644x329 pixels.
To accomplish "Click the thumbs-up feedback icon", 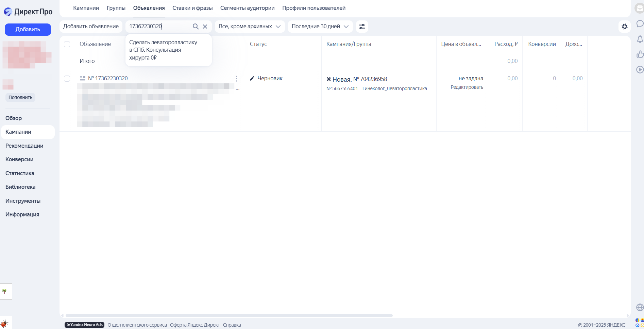I will pyautogui.click(x=640, y=54).
